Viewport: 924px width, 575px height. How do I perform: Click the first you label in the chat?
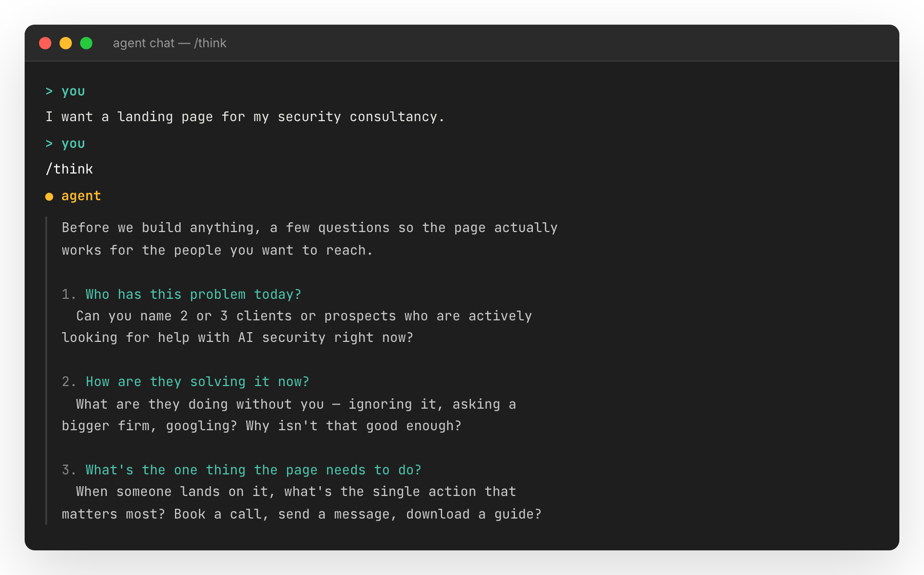click(x=72, y=91)
